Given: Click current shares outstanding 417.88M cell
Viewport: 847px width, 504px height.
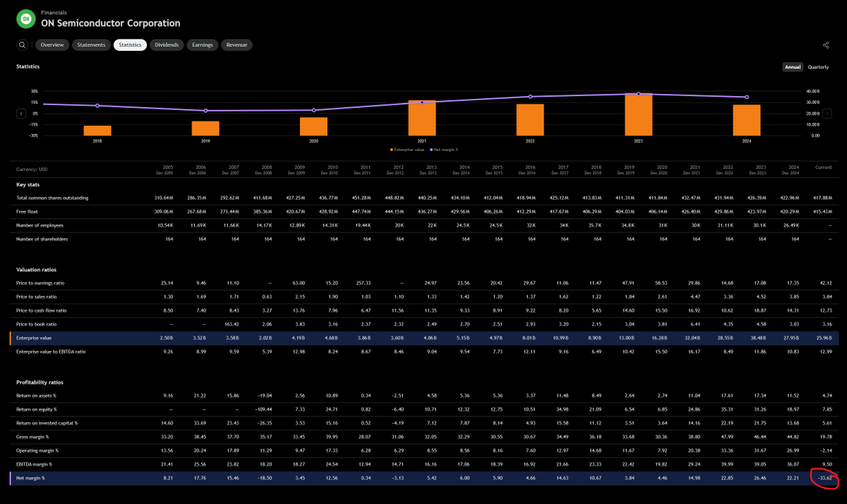Looking at the screenshot, I should click(823, 198).
